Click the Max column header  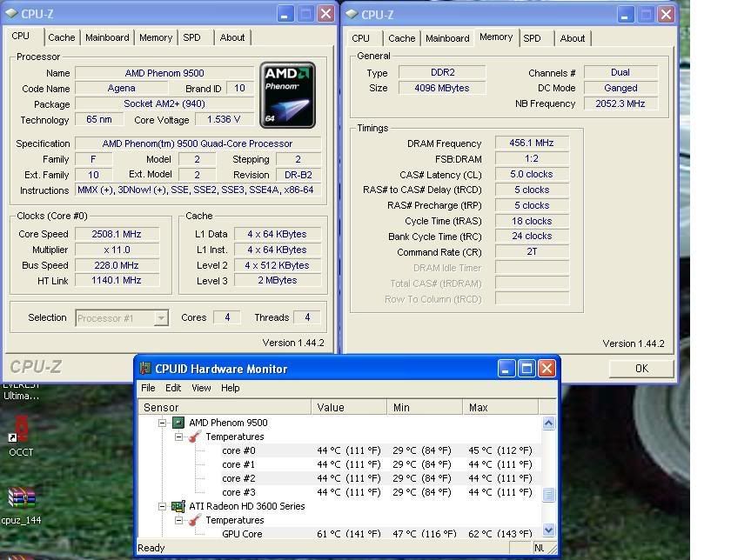(x=500, y=407)
